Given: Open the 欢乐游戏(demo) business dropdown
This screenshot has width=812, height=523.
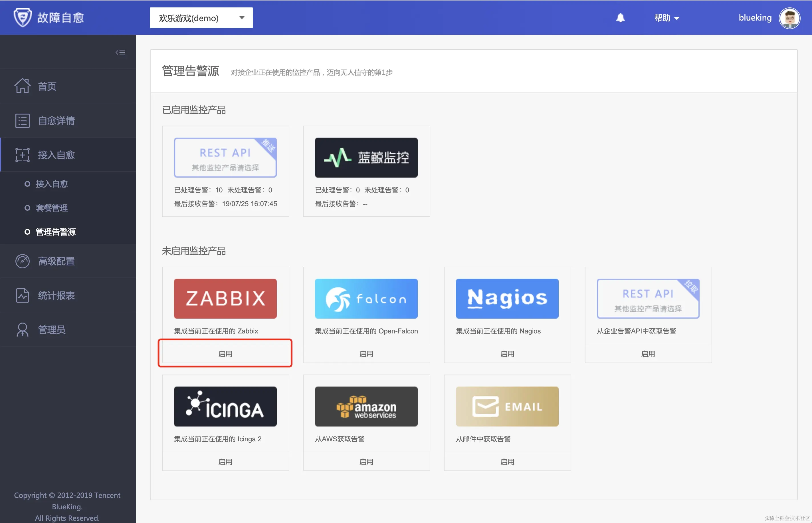Looking at the screenshot, I should [201, 18].
